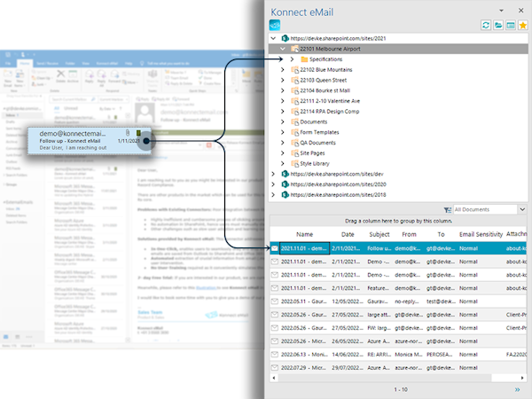Collapse the sites/2021 SharePoint node
Image resolution: width=532 pixels, height=399 pixels.
point(273,38)
